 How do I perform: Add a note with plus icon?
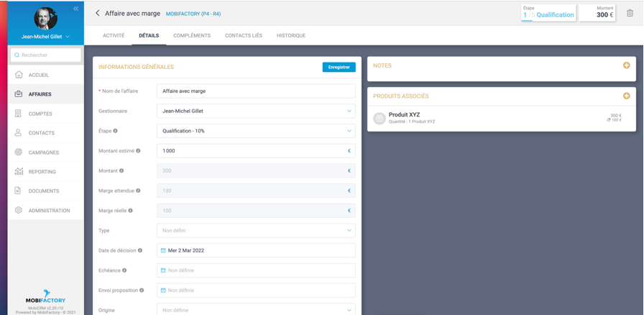coord(626,65)
